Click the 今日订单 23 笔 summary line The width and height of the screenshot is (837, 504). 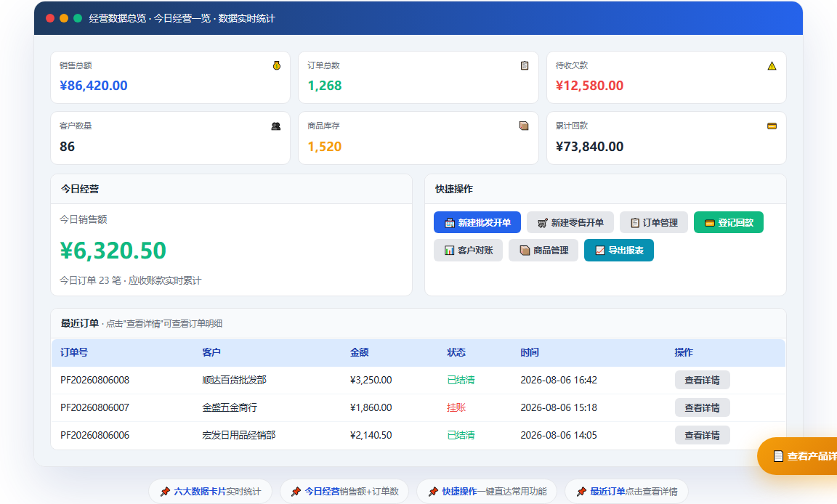pyautogui.click(x=130, y=280)
